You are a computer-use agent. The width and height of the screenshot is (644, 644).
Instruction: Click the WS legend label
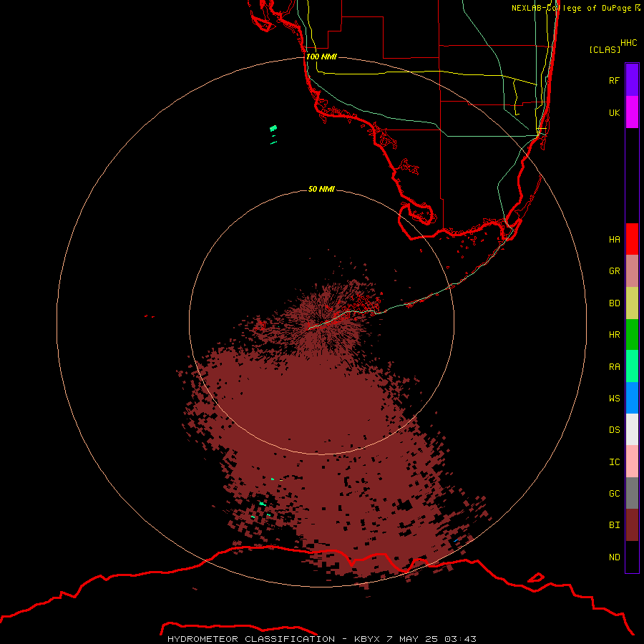pos(614,398)
